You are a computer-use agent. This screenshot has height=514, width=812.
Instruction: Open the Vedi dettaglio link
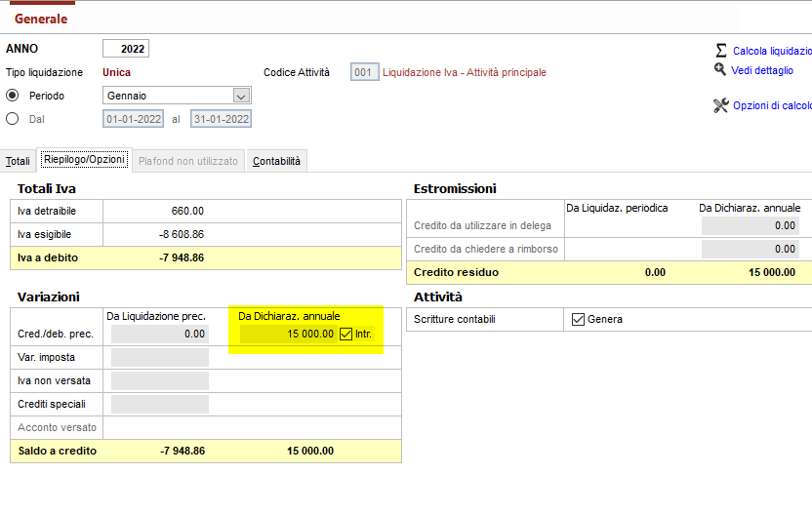click(x=762, y=70)
